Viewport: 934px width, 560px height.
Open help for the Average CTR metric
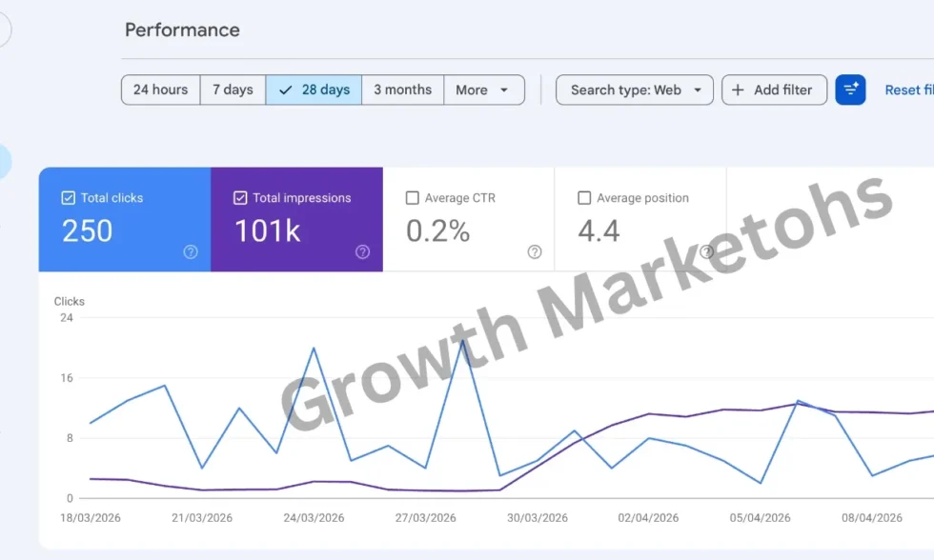click(x=535, y=252)
